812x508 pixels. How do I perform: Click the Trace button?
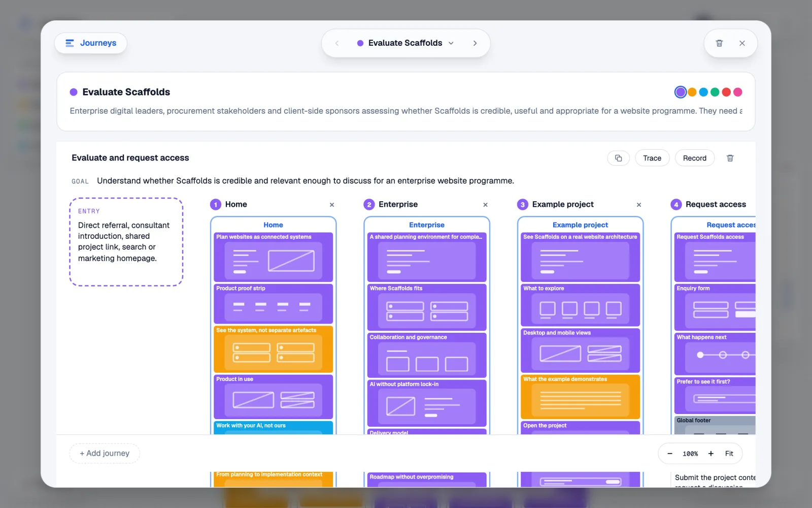pyautogui.click(x=652, y=158)
